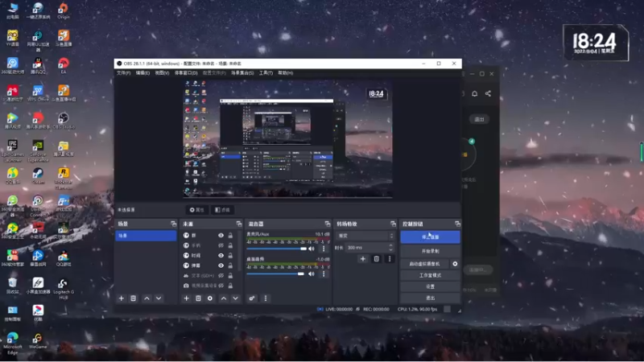Mute the 麦克风/Aux speaker icon
This screenshot has width=644, height=362.
coord(312,249)
